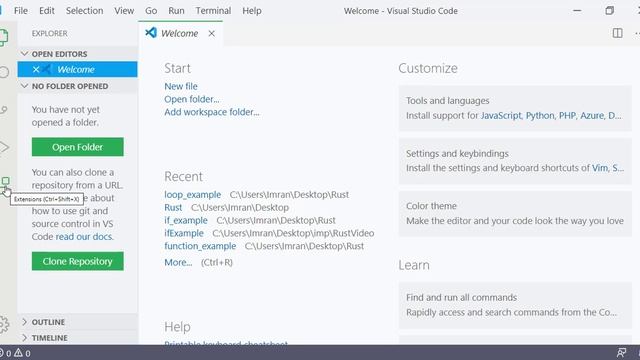The height and width of the screenshot is (360, 640).
Task: Click 'Add workspace folder...' link
Action: (212, 112)
